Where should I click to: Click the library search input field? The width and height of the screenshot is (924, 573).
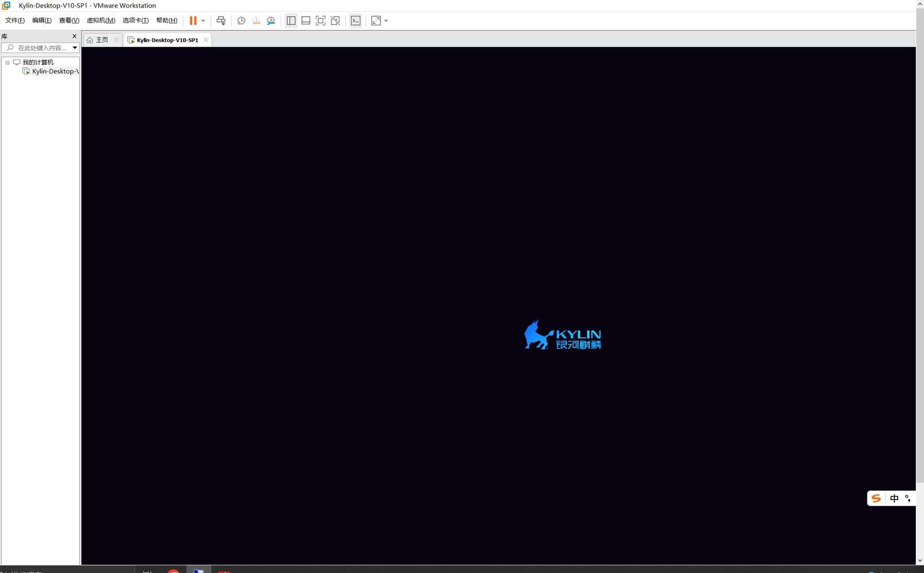click(40, 48)
